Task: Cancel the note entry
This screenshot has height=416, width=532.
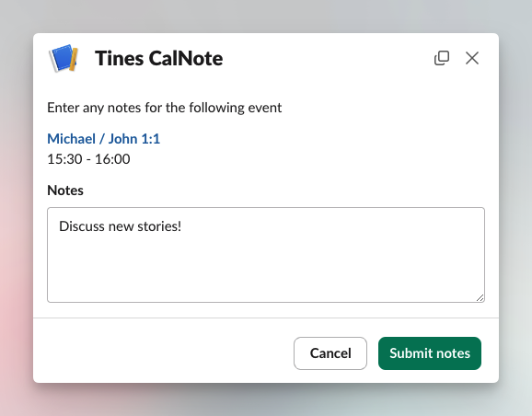Action: [330, 353]
